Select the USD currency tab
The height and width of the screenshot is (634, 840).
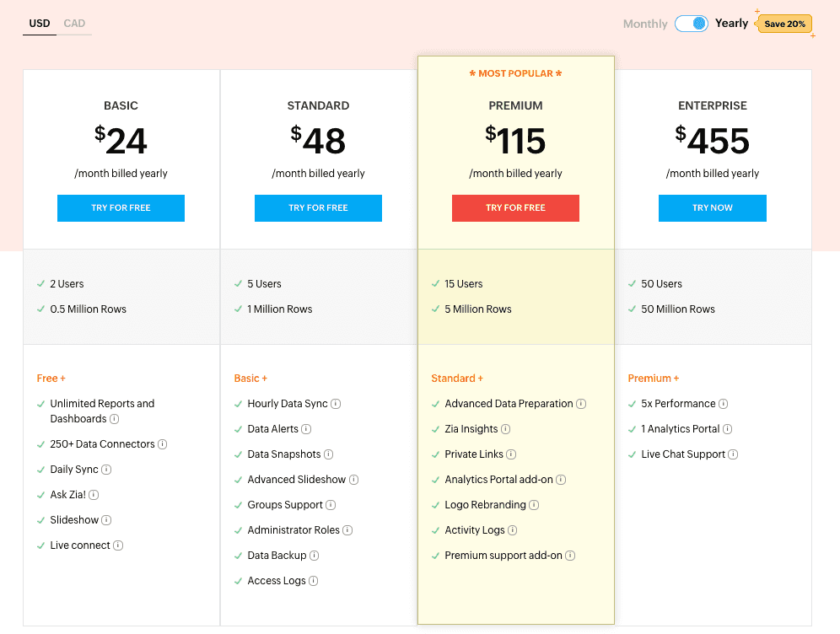(40, 24)
